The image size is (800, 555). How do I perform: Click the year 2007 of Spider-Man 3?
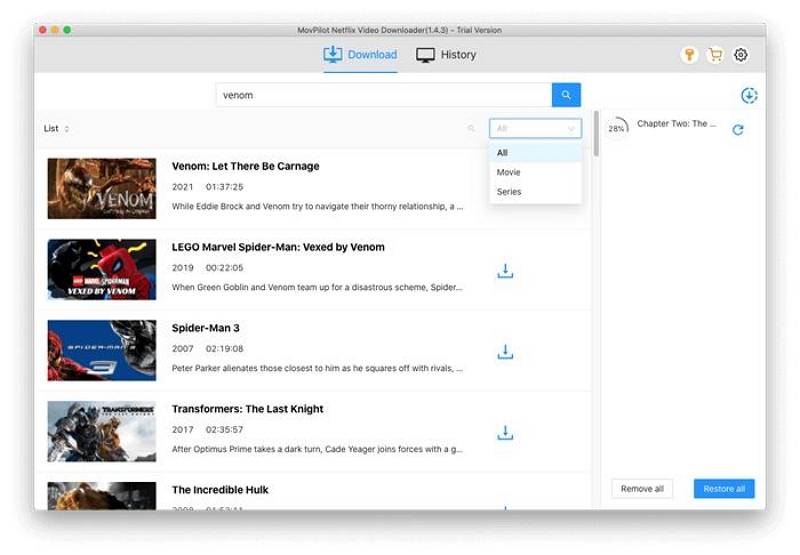tap(183, 349)
